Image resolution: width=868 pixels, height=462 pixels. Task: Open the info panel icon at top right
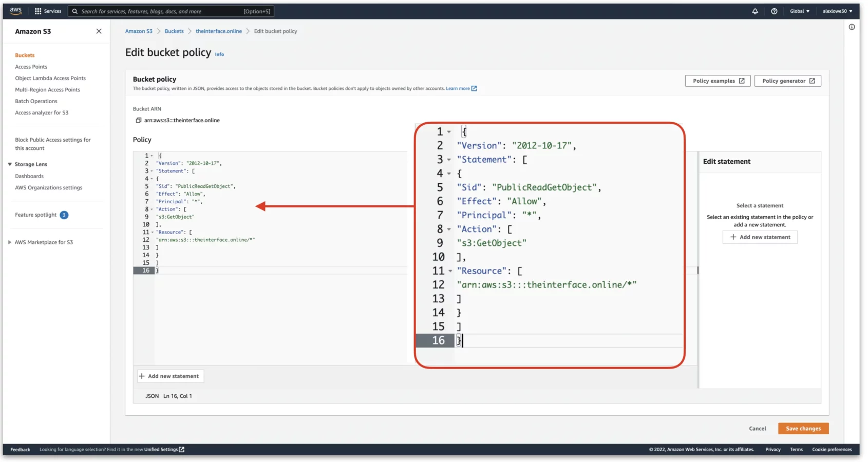(x=852, y=27)
